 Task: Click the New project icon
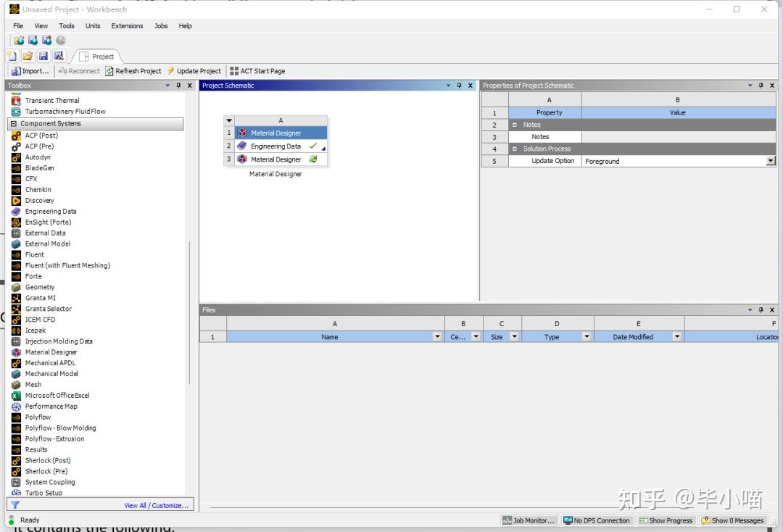point(12,56)
